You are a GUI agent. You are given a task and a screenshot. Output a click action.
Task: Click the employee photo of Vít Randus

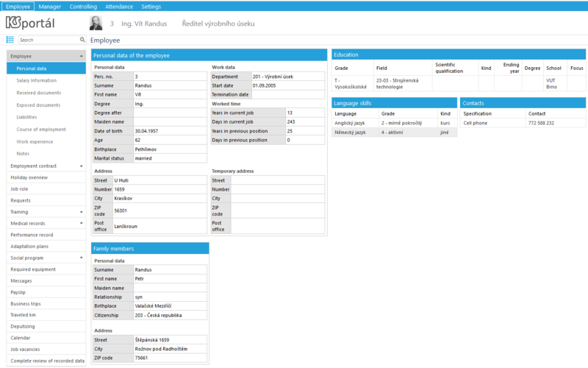(x=96, y=24)
